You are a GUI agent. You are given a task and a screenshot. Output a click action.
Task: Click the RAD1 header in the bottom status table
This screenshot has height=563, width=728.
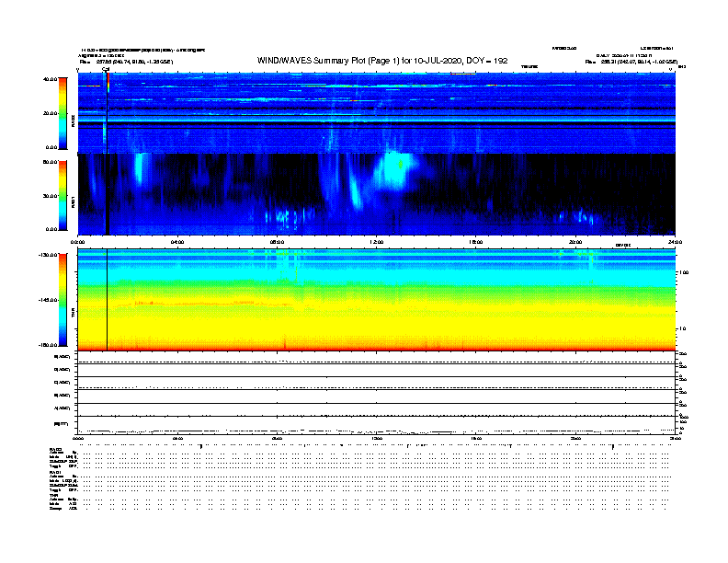(x=55, y=473)
